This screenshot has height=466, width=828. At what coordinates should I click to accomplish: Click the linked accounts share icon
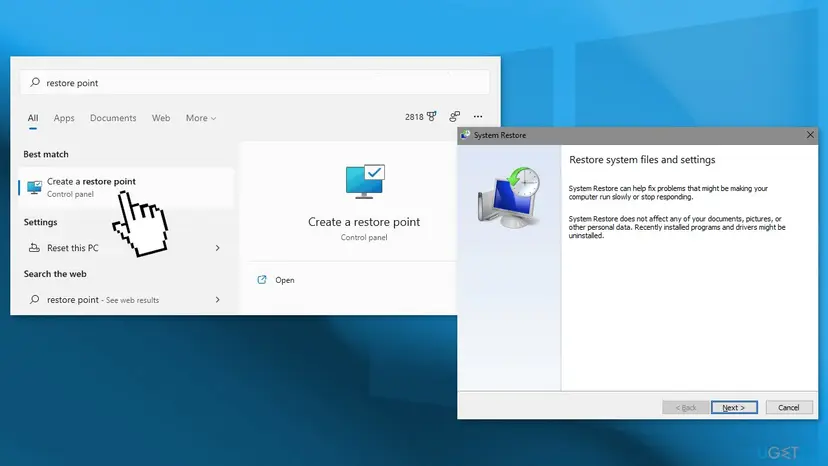tap(455, 116)
